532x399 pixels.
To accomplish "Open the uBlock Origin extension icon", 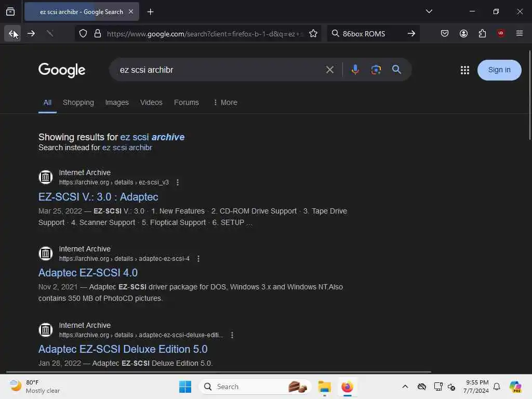I will click(x=501, y=33).
